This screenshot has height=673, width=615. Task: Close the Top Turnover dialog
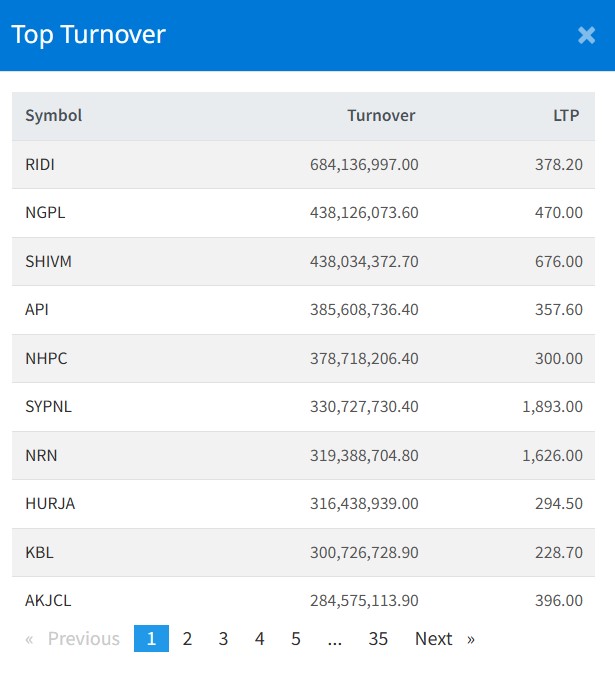[586, 35]
